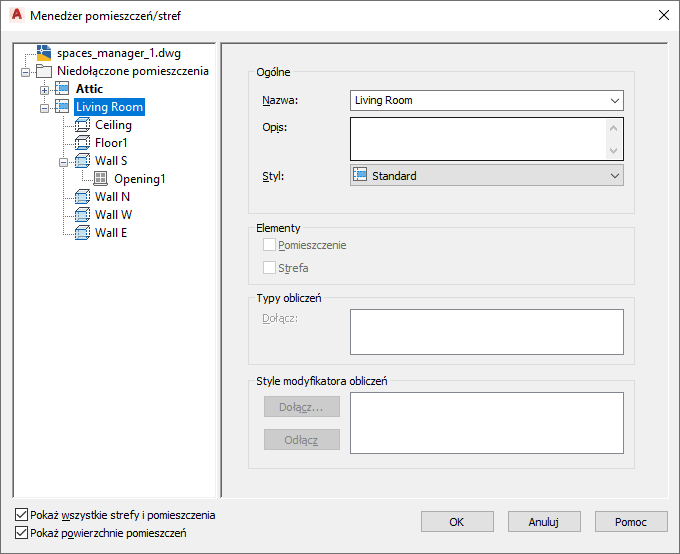Toggle Pokaż wszystkie strefy i pomieszczenia checkbox
The image size is (680, 554).
(x=21, y=515)
